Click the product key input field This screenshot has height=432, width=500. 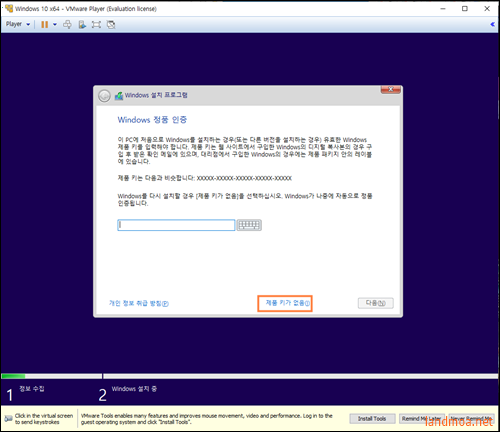(x=176, y=225)
